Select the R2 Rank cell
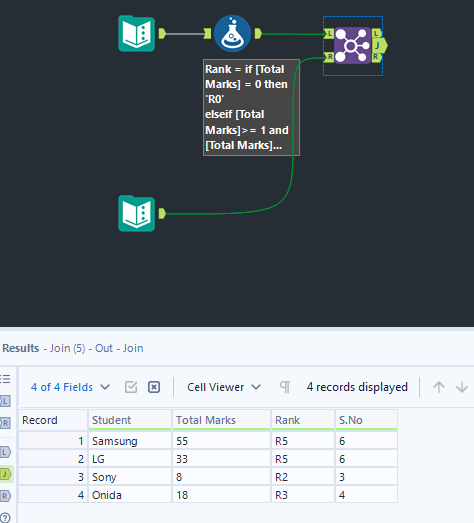The height and width of the screenshot is (523, 474). click(303, 477)
